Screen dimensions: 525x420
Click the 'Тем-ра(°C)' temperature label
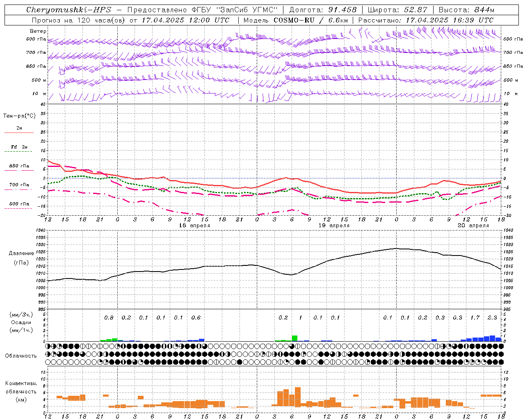click(19, 116)
